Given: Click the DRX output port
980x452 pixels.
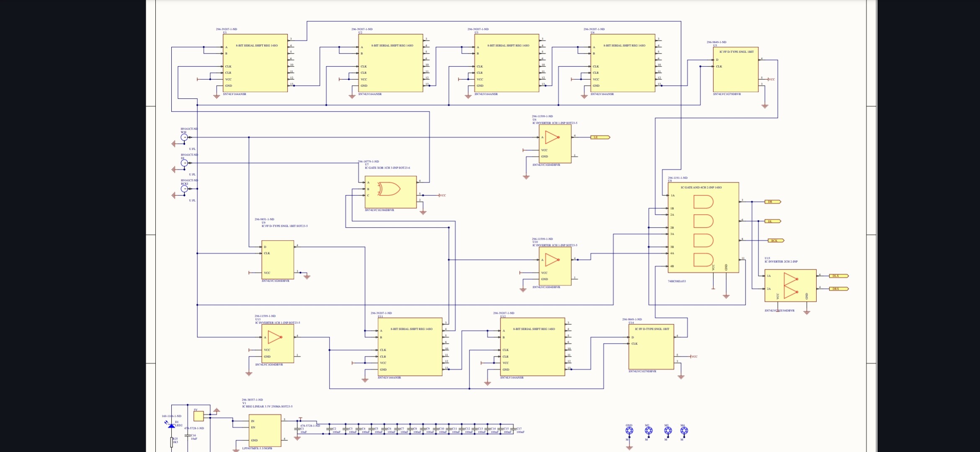Looking at the screenshot, I should tap(838, 289).
